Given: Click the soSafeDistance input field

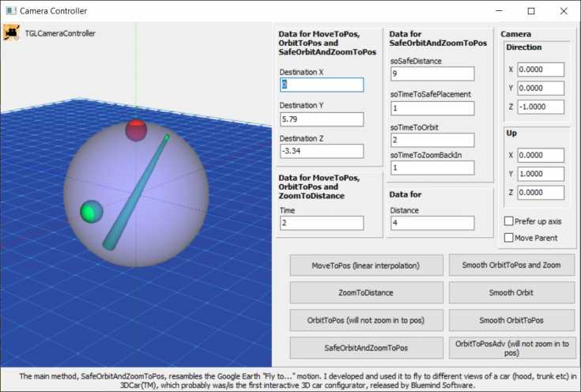Looking at the screenshot, I should coord(432,73).
